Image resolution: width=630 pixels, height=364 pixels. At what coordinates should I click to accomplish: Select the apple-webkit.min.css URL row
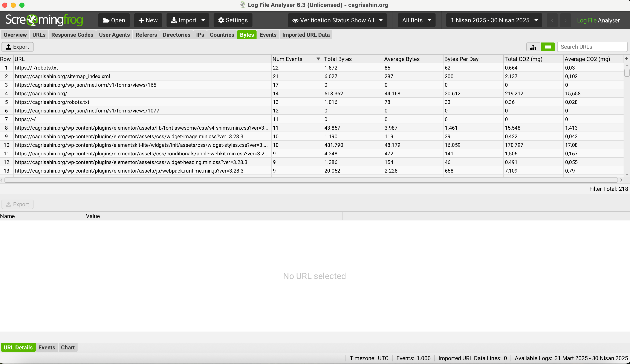click(312, 153)
